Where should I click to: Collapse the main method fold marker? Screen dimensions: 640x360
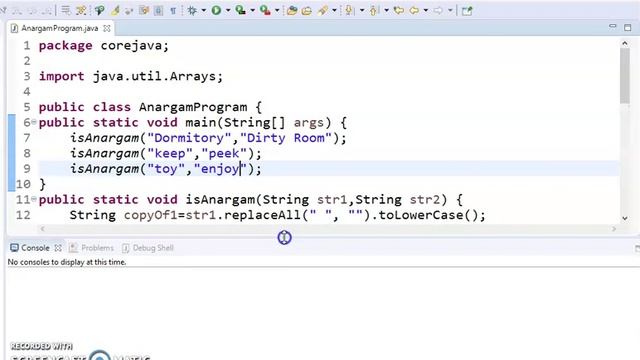click(x=34, y=122)
